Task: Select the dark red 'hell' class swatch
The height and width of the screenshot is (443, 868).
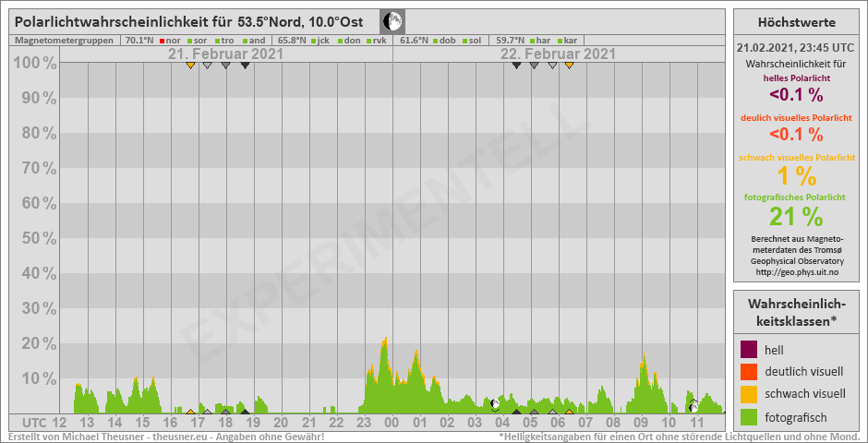Action: (x=748, y=351)
